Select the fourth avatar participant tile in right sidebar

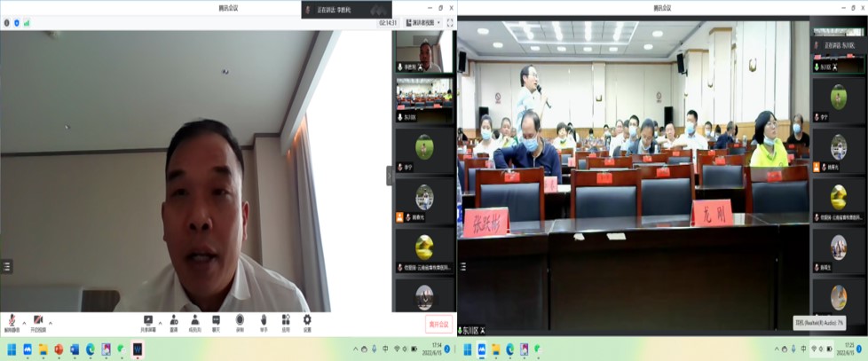click(x=839, y=250)
